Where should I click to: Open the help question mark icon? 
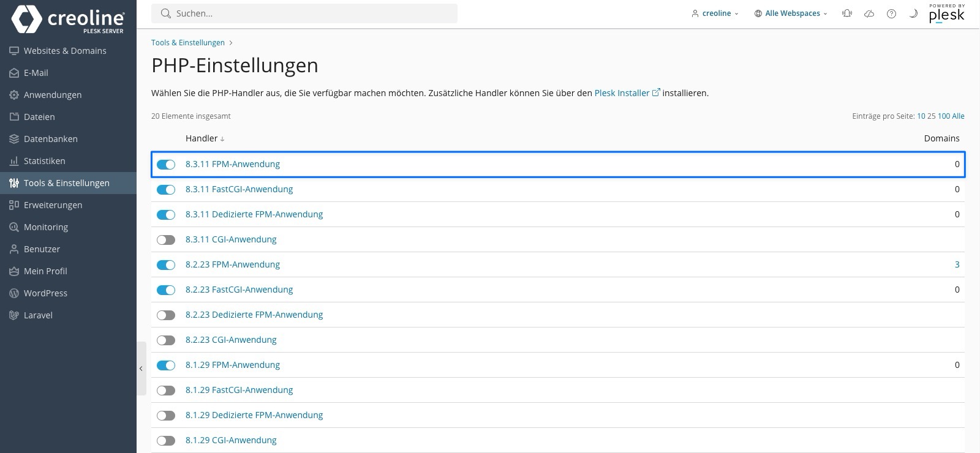pos(891,13)
